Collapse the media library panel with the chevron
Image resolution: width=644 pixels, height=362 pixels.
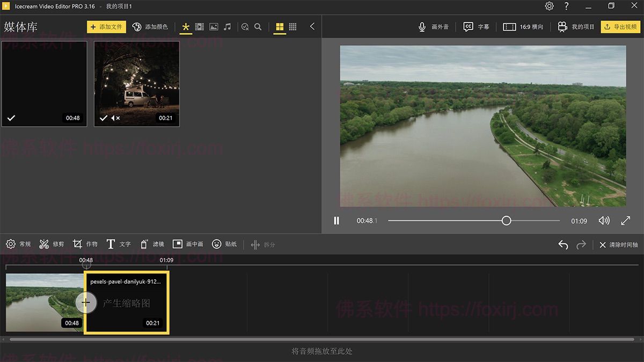313,26
